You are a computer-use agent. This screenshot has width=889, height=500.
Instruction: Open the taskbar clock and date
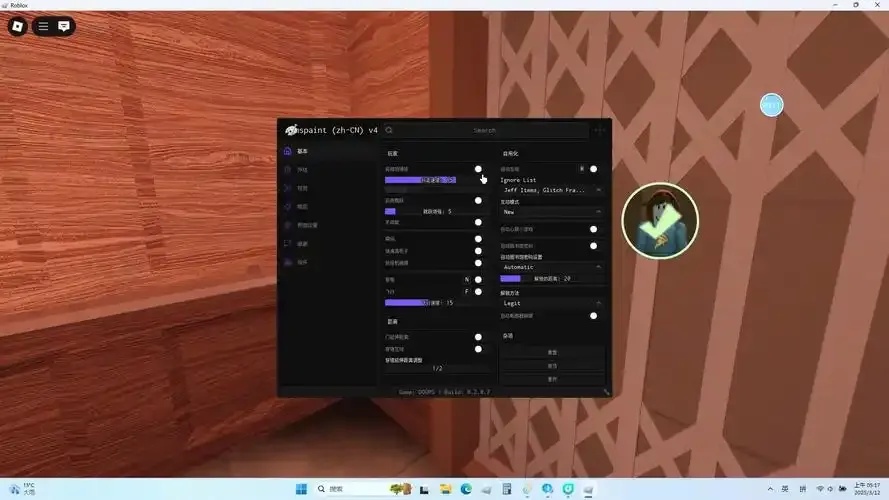[867, 489]
